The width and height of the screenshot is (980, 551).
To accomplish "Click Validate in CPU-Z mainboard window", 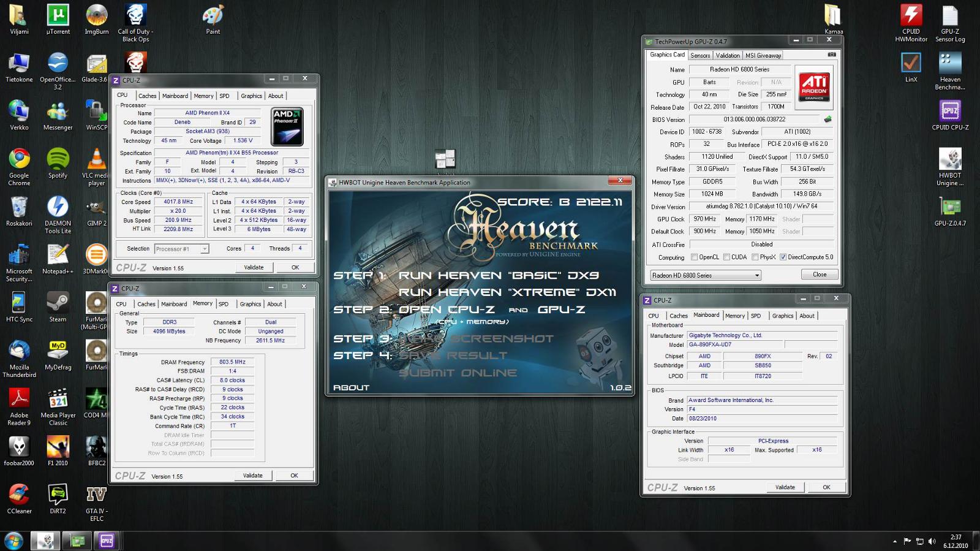I will (x=785, y=487).
